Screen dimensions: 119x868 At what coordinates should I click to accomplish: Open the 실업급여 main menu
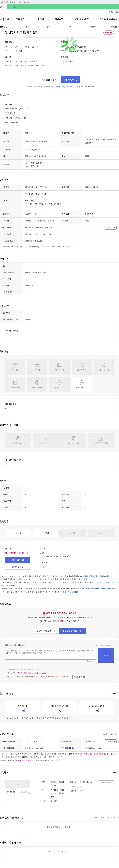pyautogui.click(x=59, y=19)
